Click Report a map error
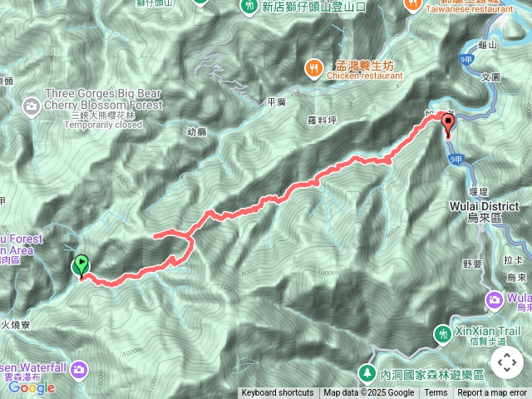Screen dimensions: 532x399 click(x=492, y=393)
